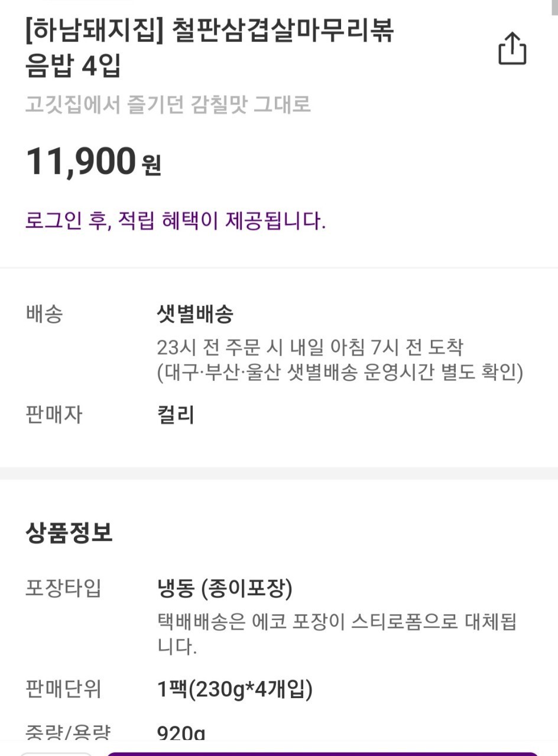Tap the 판매자 row label
This screenshot has height=756, width=558.
54,415
